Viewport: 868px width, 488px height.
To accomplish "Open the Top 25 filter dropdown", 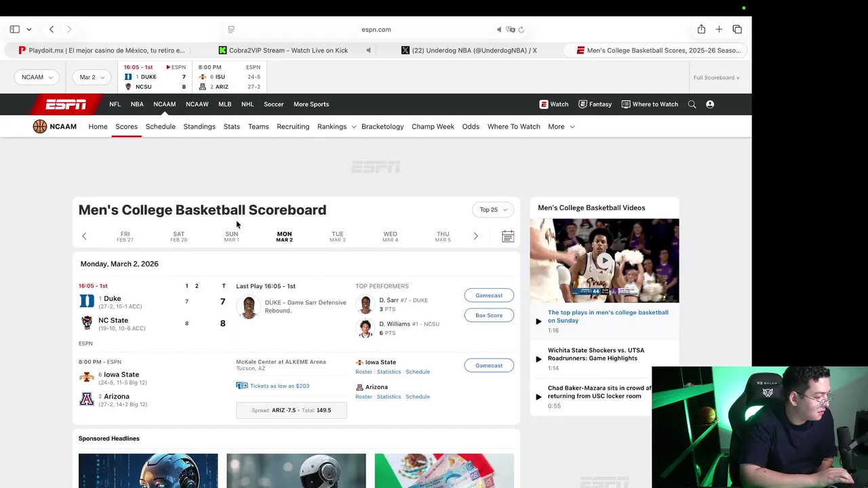I will pos(493,210).
